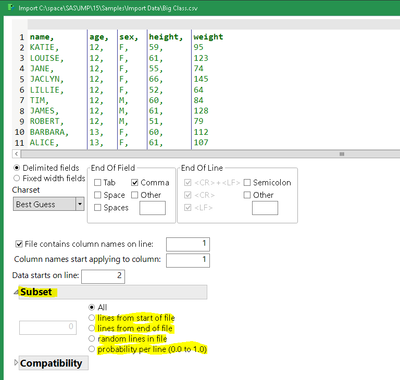Check the Other end of field checkbox
Image resolution: width=400 pixels, height=380 pixels.
[135, 195]
